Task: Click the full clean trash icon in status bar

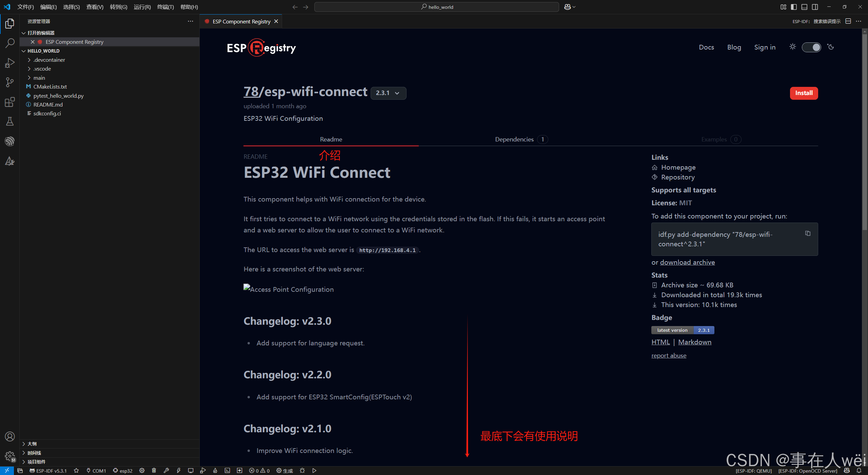Action: [x=154, y=471]
